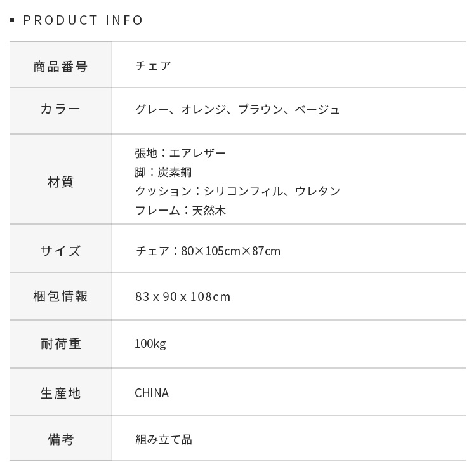Click the CHINA origin value
This screenshot has width=476, height=476.
[152, 393]
